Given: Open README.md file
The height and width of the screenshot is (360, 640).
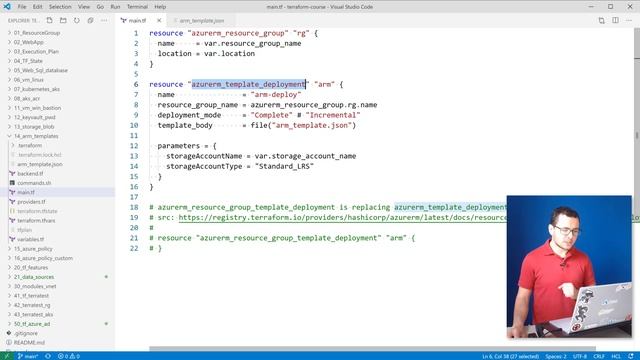Looking at the screenshot, I should (x=29, y=342).
